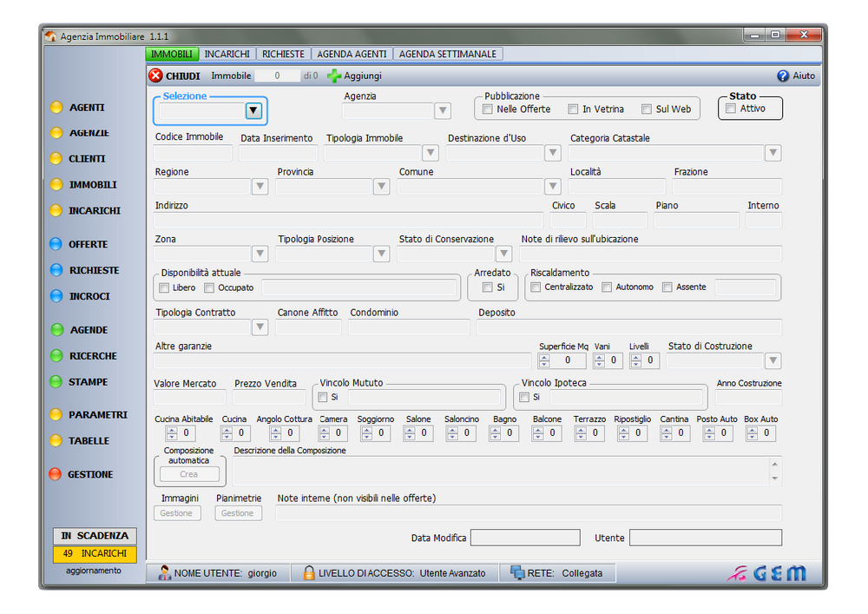Switch to the AGENDA SETTIMANALE tab
868x614 pixels.
pos(448,54)
